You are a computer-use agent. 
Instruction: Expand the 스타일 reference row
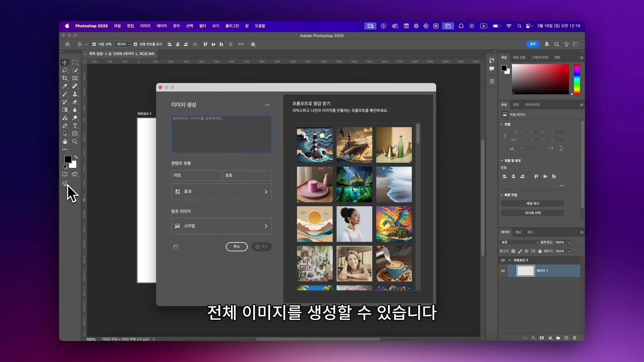(221, 226)
